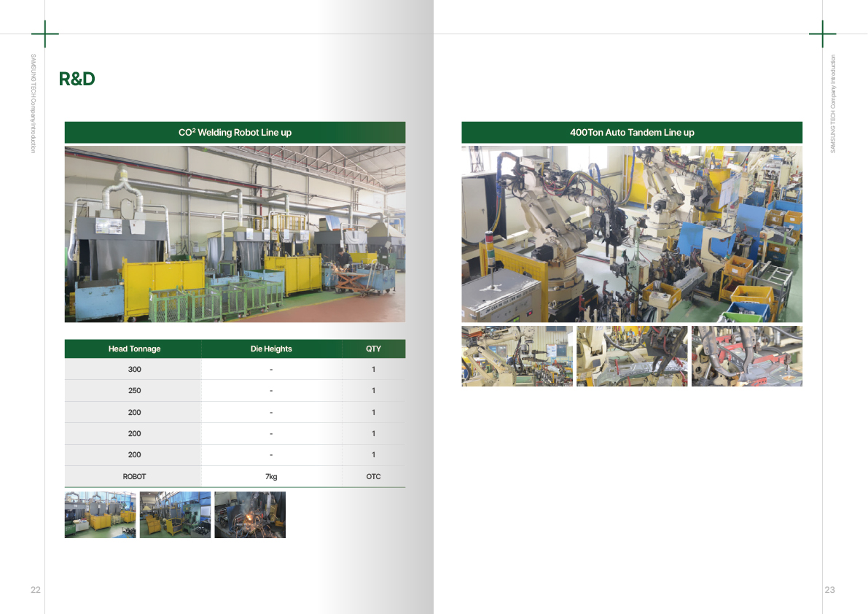Open the leftmost thumbnail under the tandem photo
Image resolution: width=868 pixels, height=614 pixels.
point(517,356)
